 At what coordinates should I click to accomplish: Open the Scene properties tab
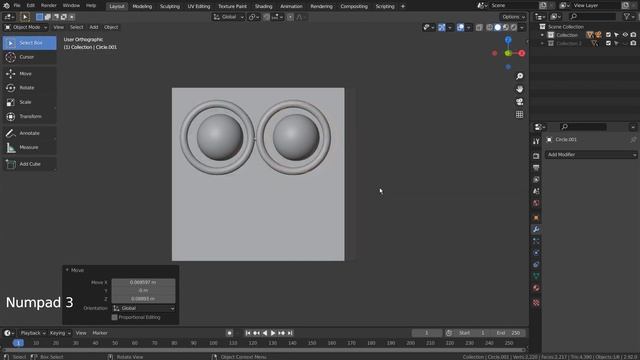pos(536,191)
